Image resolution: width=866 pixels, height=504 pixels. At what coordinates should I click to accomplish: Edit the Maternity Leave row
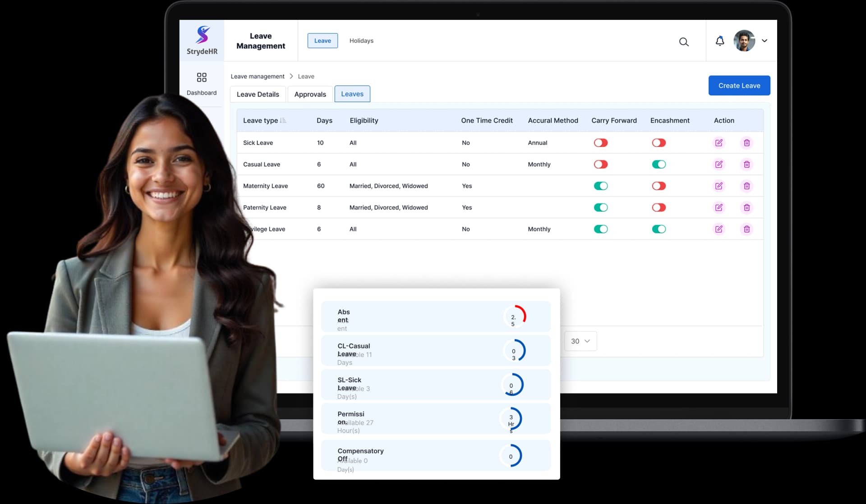[x=719, y=186]
